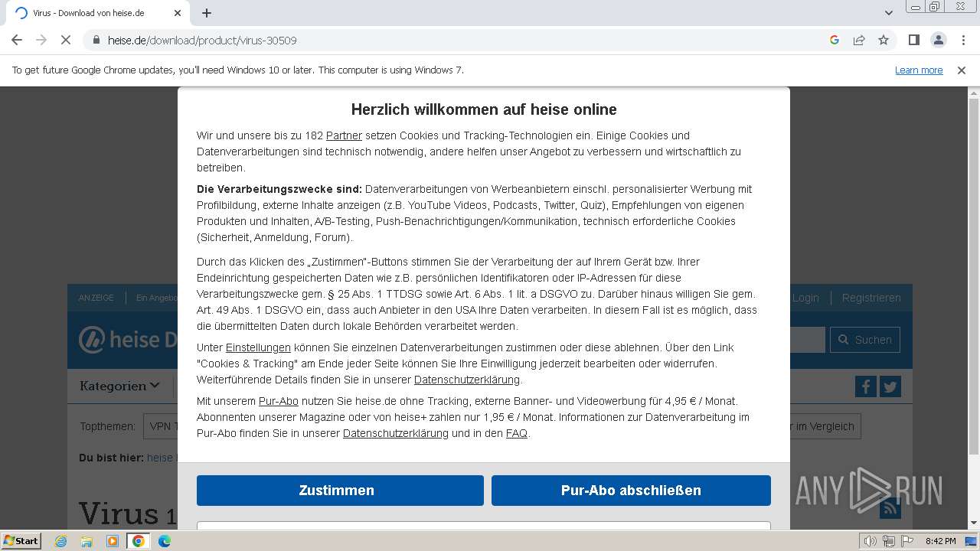The width and height of the screenshot is (980, 551).
Task: Click the page vertical scrollbar
Action: (974, 275)
